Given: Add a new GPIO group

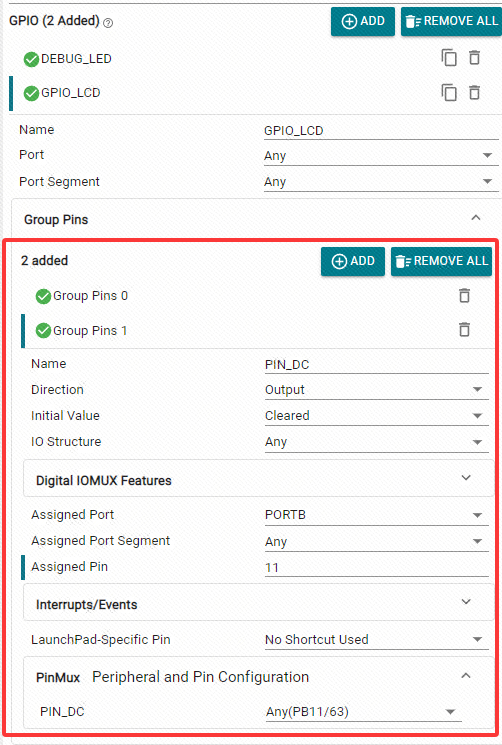Looking at the screenshot, I should pos(363,21).
